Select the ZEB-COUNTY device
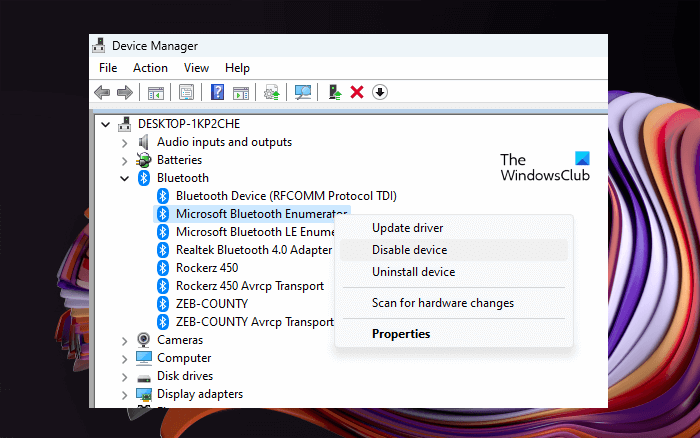700x438 pixels. 212,304
